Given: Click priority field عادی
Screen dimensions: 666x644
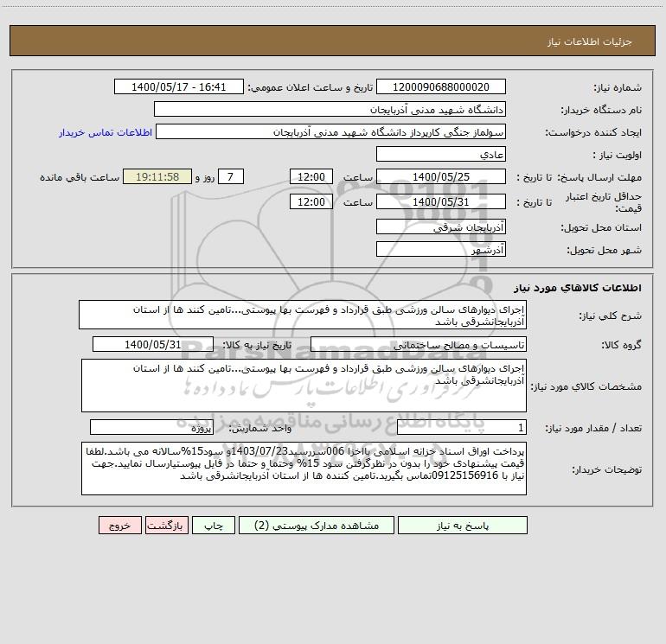Looking at the screenshot, I should pyautogui.click(x=441, y=154).
